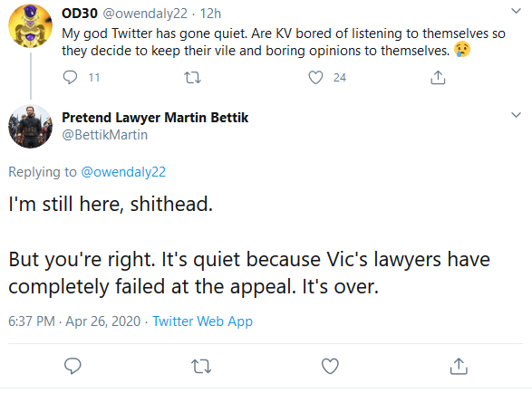Like OD30's tweet with 24 likes

(315, 78)
